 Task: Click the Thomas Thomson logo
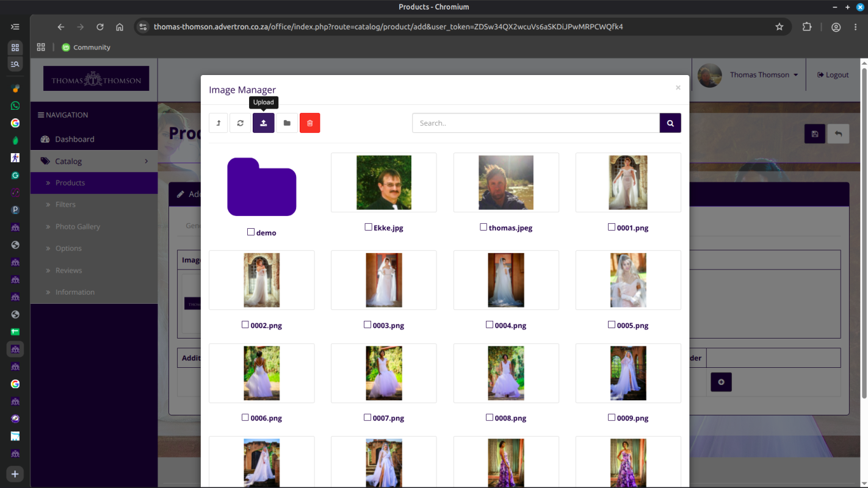click(96, 79)
